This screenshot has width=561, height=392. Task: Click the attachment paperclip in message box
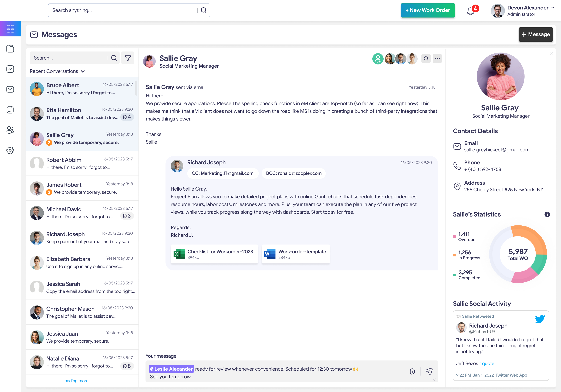click(x=412, y=371)
